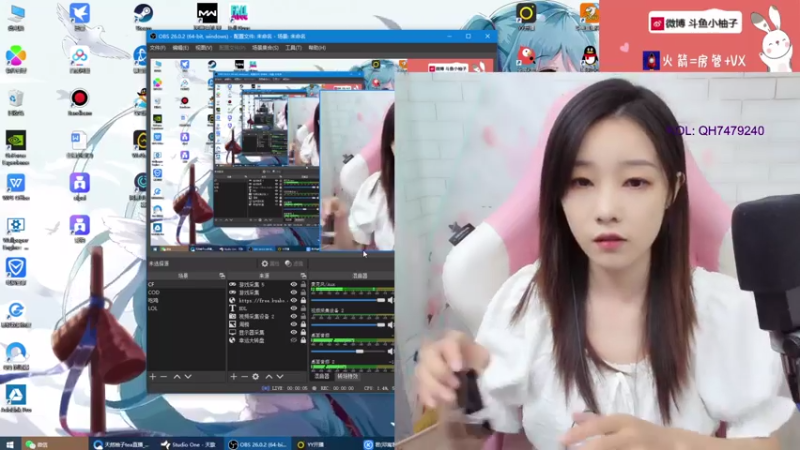Image resolution: width=800 pixels, height=450 pixels.
Task: Move the selected scene down
Action: [188, 377]
